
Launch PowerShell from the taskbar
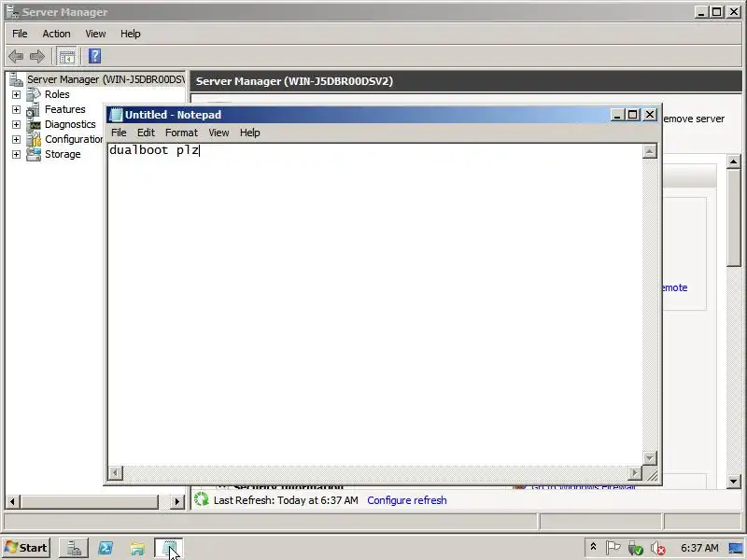[106, 548]
